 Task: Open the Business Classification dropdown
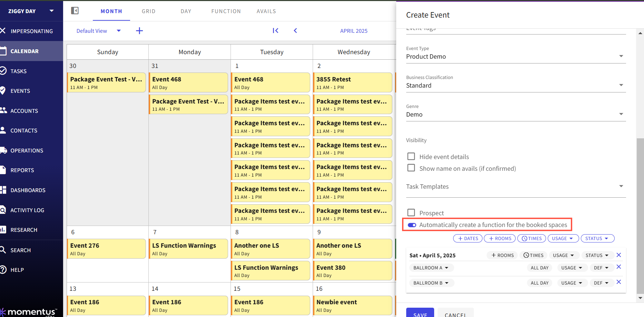click(x=516, y=85)
